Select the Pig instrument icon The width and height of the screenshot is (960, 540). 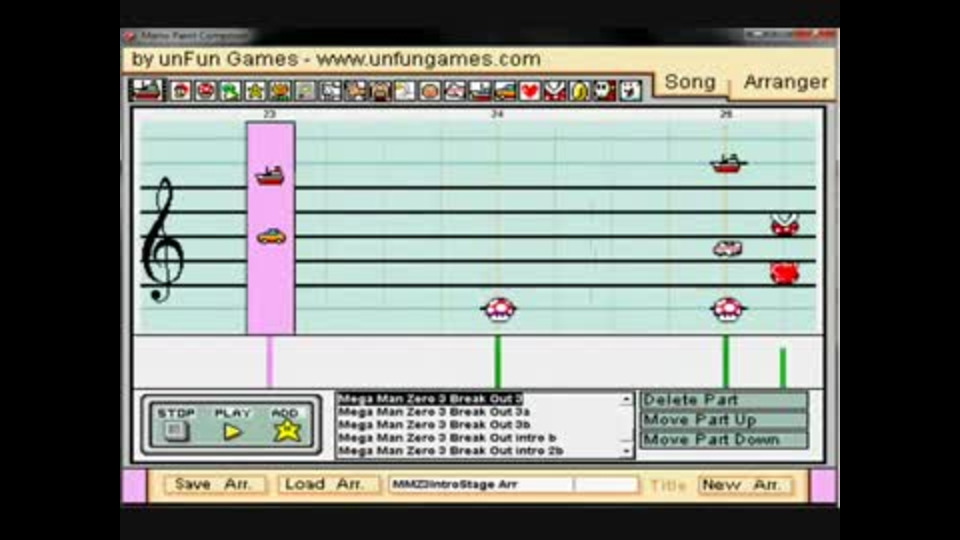click(380, 91)
